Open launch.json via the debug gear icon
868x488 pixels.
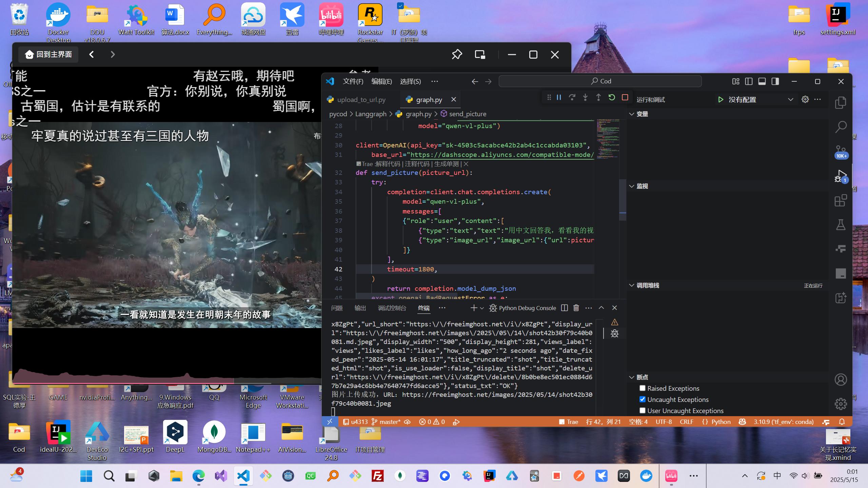(805, 99)
